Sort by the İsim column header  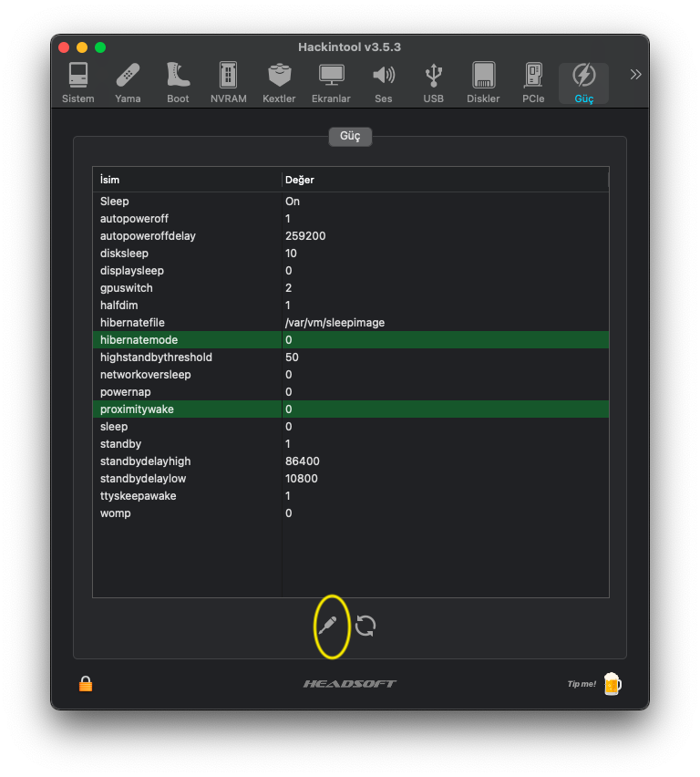[187, 180]
